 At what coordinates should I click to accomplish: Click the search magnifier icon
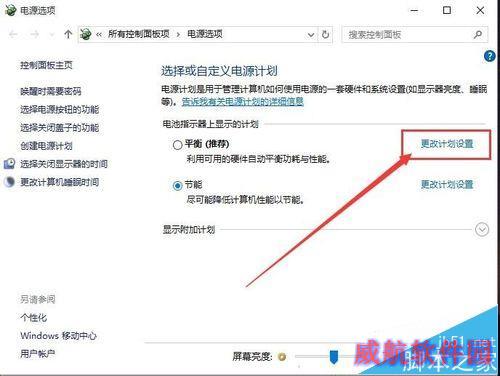click(x=478, y=34)
